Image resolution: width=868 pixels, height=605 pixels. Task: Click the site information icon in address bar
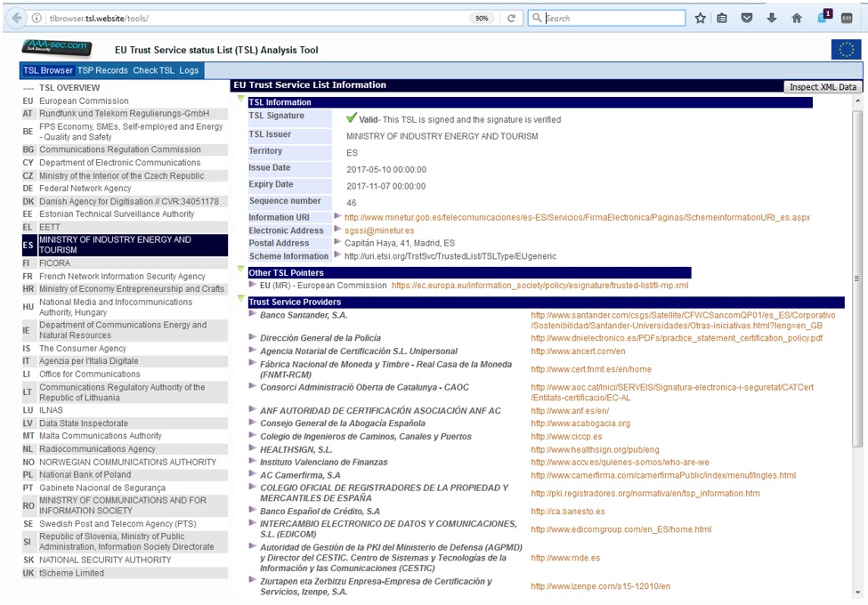tap(37, 19)
